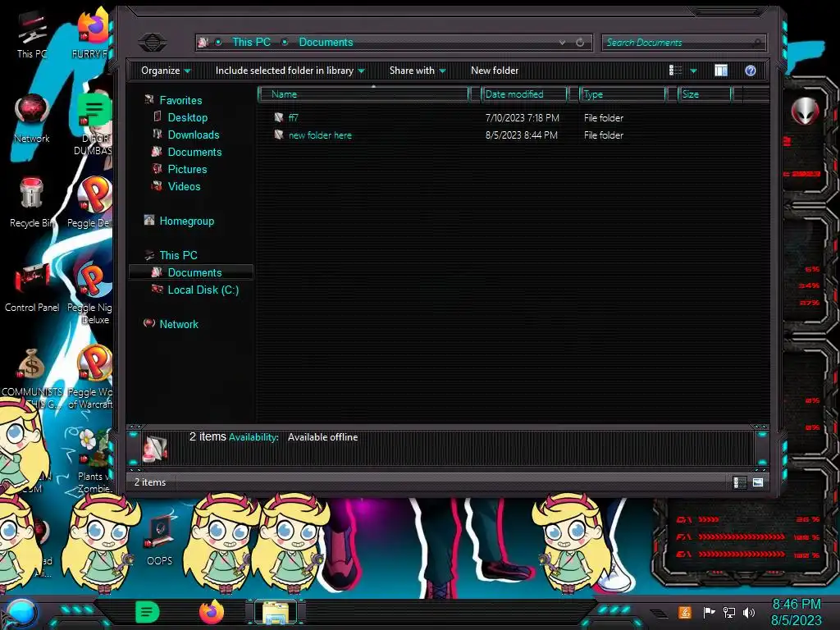Click the FURRY Firefox desktop shortcut
Screen dimensions: 840x630
(92, 32)
